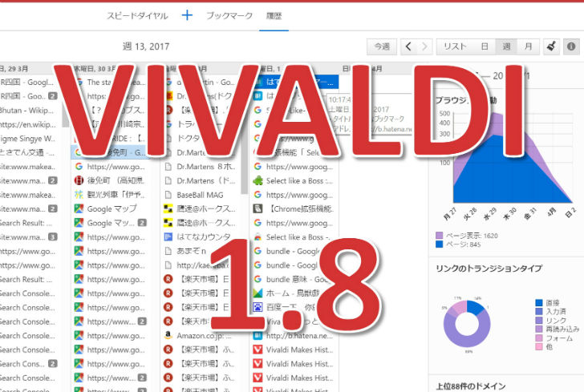Select the 週 week view
This screenshot has width=584, height=392.
(x=506, y=46)
